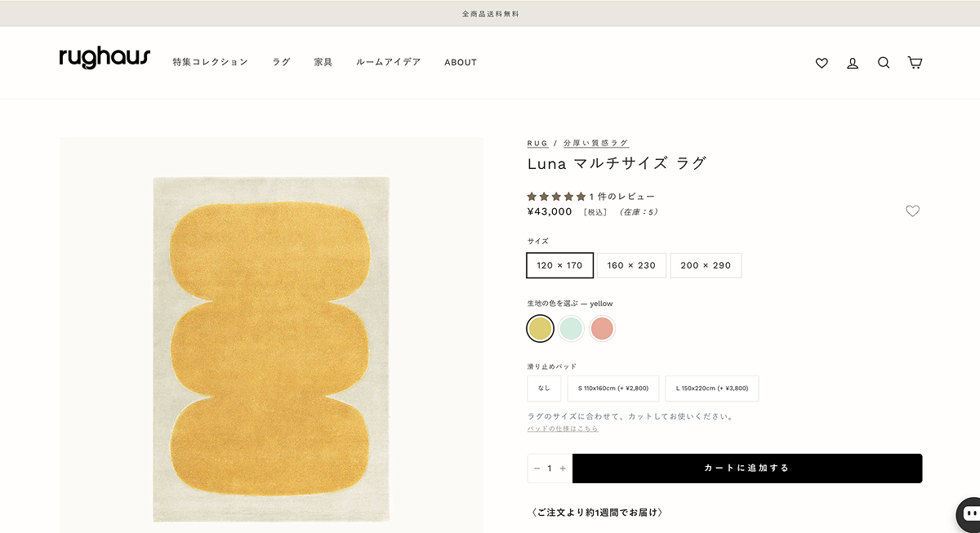Viewport: 980px width, 533px height.
Task: Select size 120 × 170
Action: click(x=559, y=265)
